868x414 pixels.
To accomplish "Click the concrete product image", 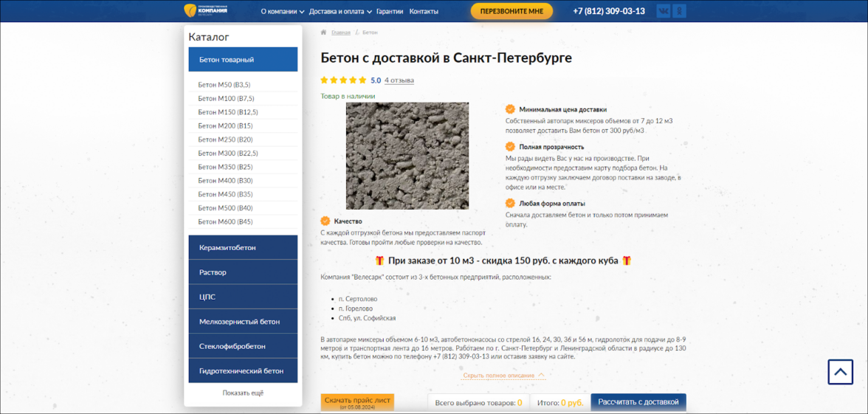I will click(407, 156).
